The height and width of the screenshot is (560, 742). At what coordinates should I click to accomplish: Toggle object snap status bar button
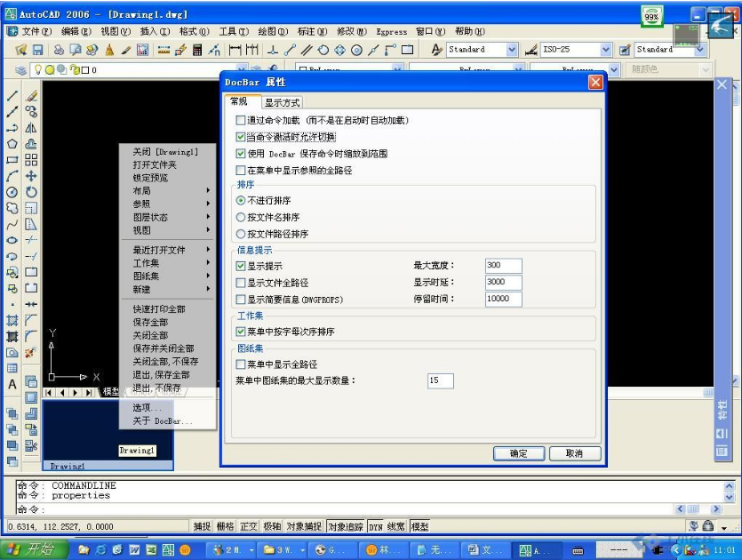304,526
